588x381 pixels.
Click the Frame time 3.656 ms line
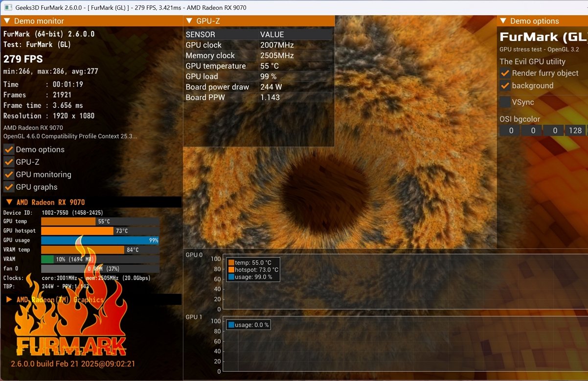[x=43, y=105]
